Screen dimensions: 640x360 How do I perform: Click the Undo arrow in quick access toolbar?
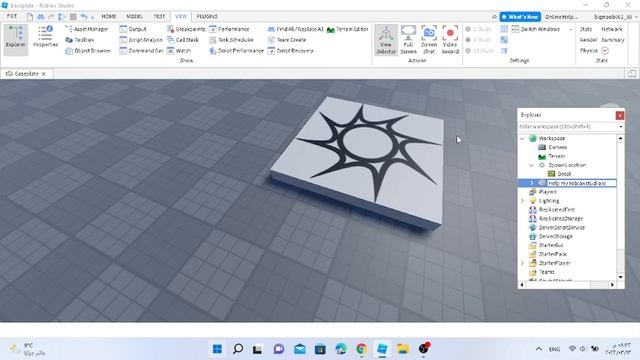84,17
